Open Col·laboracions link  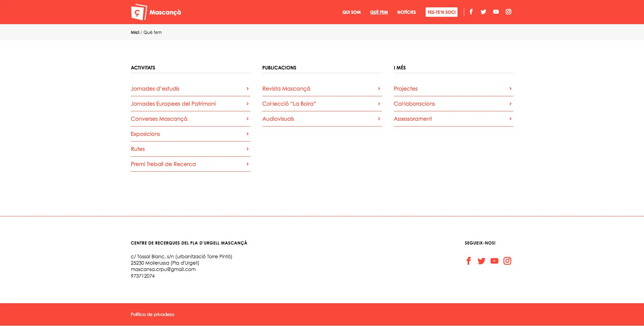coord(414,104)
